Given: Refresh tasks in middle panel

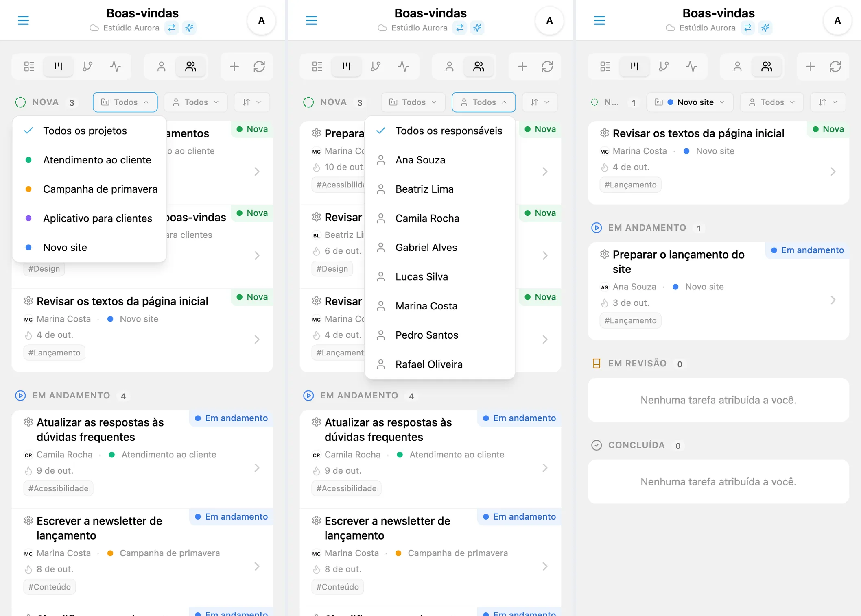Looking at the screenshot, I should [x=547, y=66].
